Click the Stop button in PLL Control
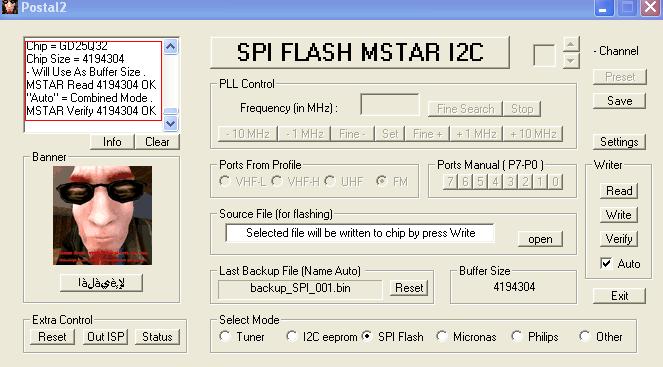The width and height of the screenshot is (663, 367). 522,109
